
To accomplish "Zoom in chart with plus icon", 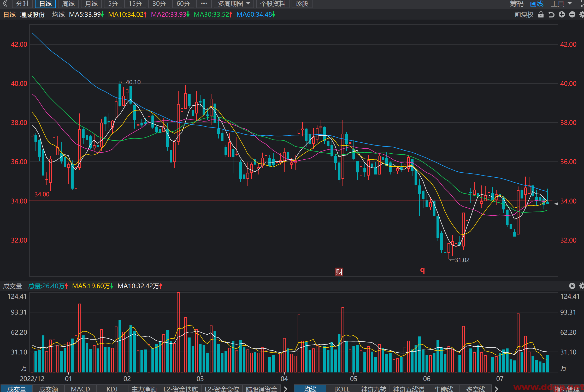I will point(562,15).
